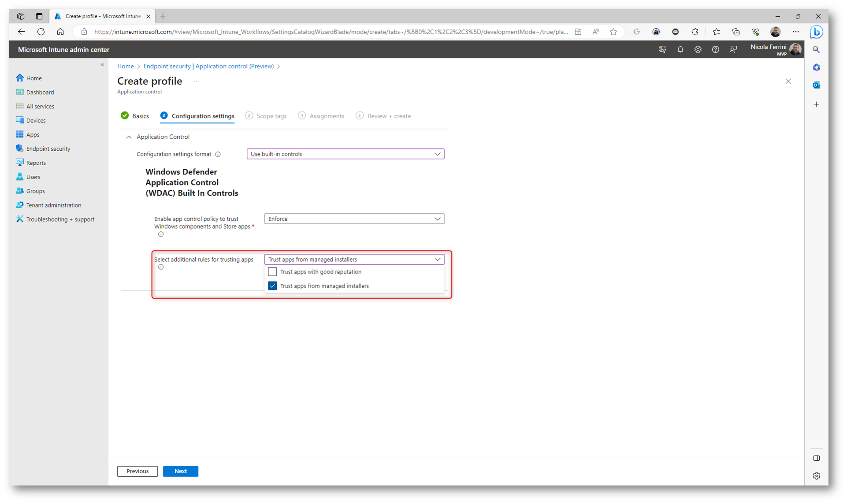The height and width of the screenshot is (504, 847).
Task: Open the Configuration settings format dropdown
Action: click(x=345, y=154)
